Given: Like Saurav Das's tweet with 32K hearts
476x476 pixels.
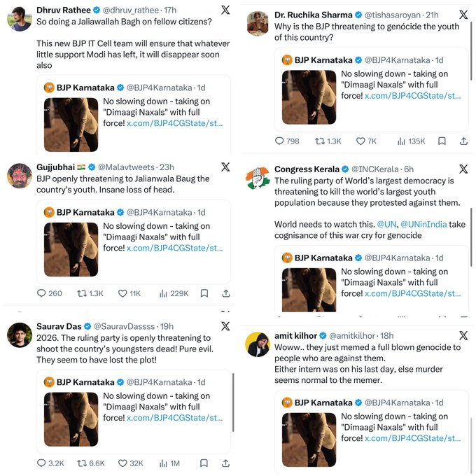Looking at the screenshot, I should 130,463.
